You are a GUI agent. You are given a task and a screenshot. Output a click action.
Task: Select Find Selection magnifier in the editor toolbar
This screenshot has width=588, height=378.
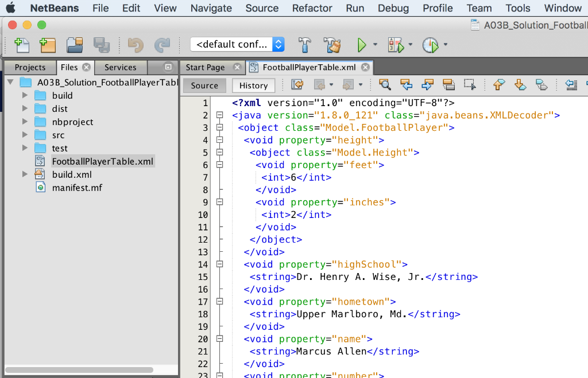[385, 84]
